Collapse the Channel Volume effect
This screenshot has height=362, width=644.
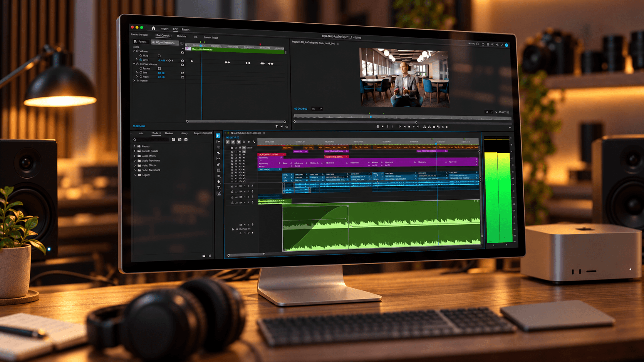click(x=134, y=64)
